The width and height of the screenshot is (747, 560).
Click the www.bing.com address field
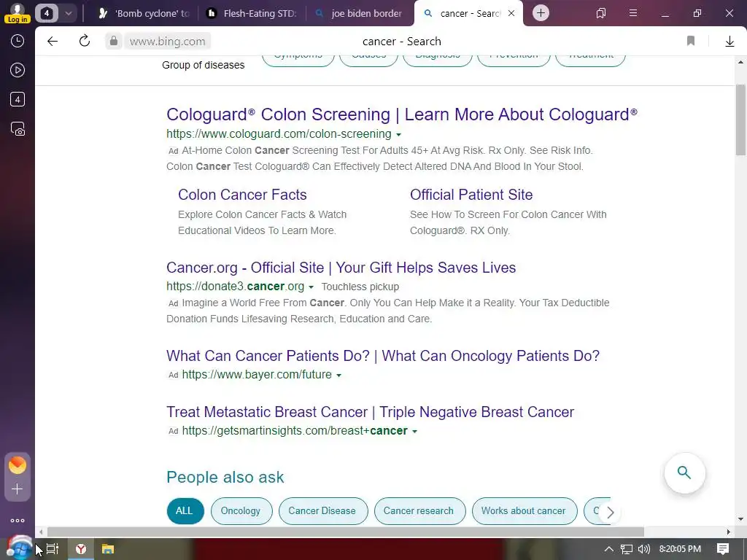[x=167, y=42]
